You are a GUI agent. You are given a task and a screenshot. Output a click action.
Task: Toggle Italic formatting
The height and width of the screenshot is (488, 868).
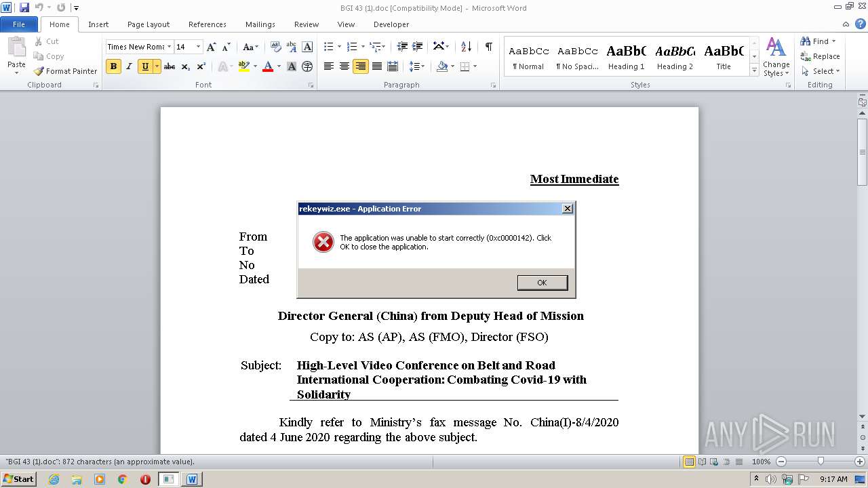[x=129, y=66]
